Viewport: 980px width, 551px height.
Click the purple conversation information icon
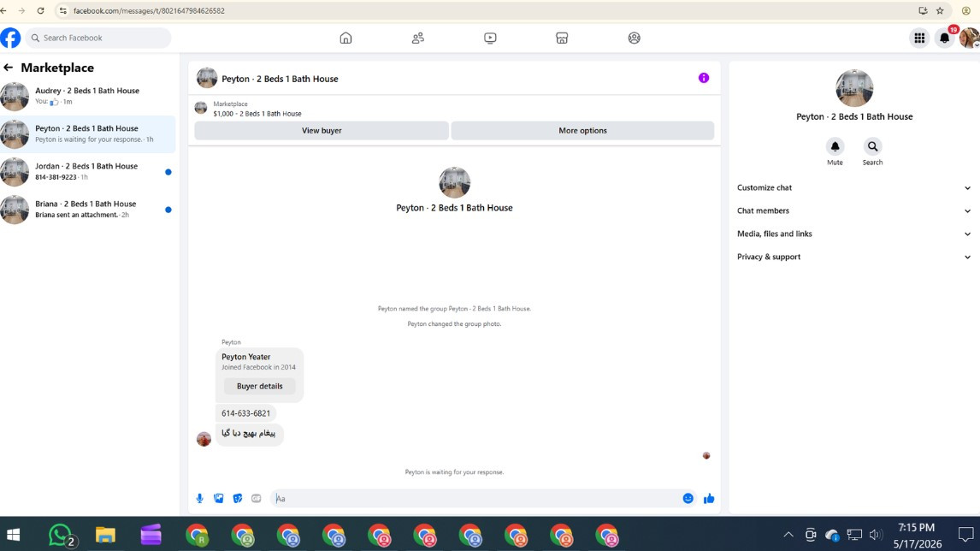(x=704, y=78)
